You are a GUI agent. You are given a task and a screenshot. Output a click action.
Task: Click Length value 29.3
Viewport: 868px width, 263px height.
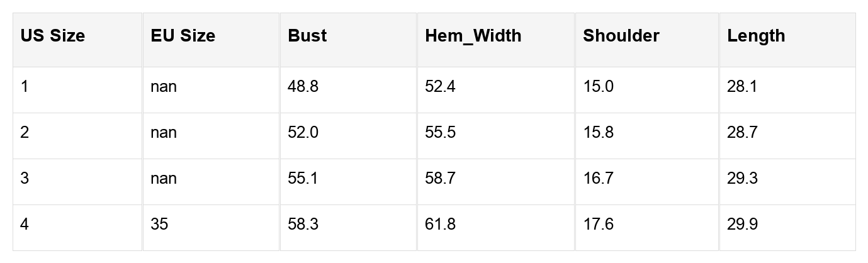(x=742, y=178)
